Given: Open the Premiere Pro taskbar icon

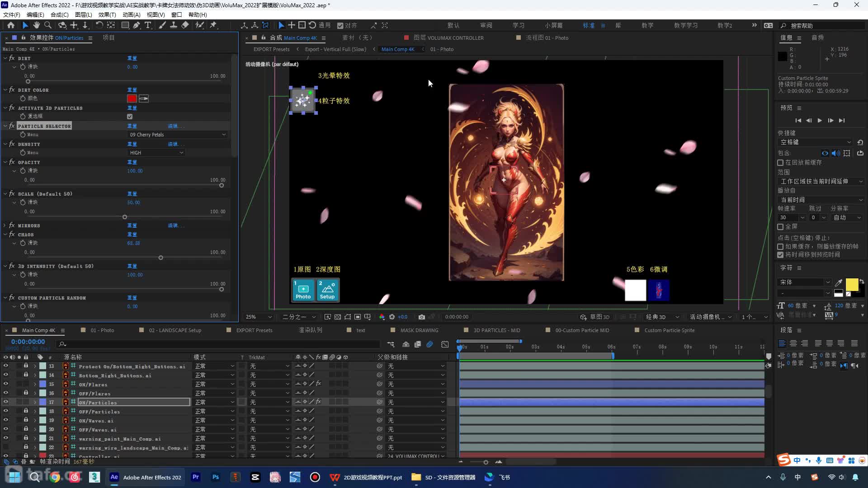Looking at the screenshot, I should 196,477.
